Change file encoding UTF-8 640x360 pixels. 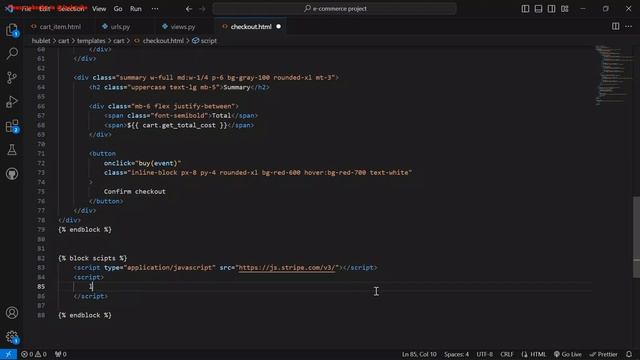pyautogui.click(x=484, y=354)
